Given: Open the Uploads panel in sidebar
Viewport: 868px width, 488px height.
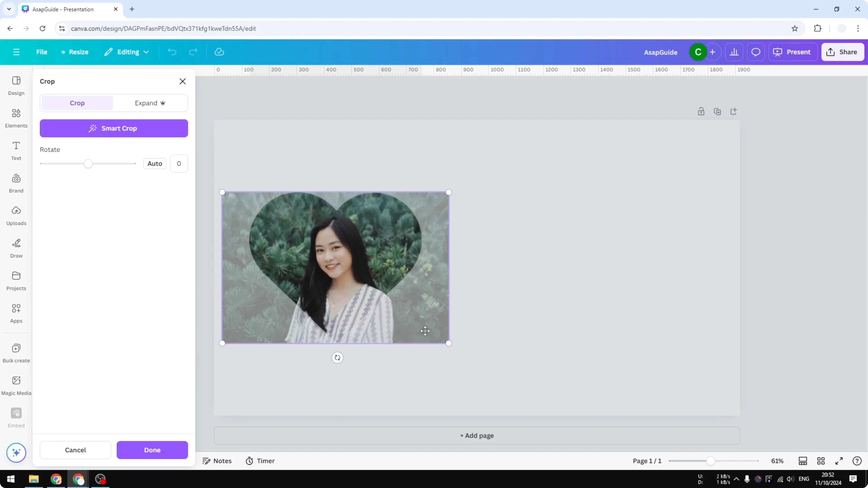Looking at the screenshot, I should click(16, 215).
